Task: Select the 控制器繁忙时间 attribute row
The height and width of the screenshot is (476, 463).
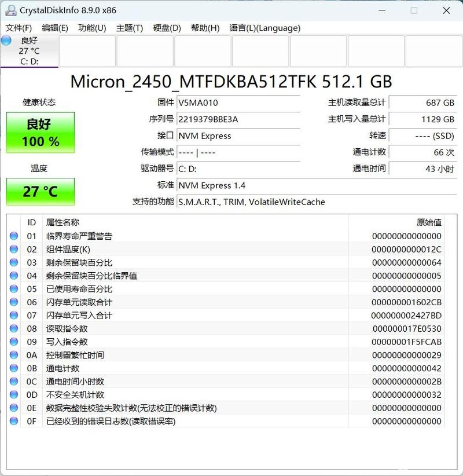Action: coord(226,355)
